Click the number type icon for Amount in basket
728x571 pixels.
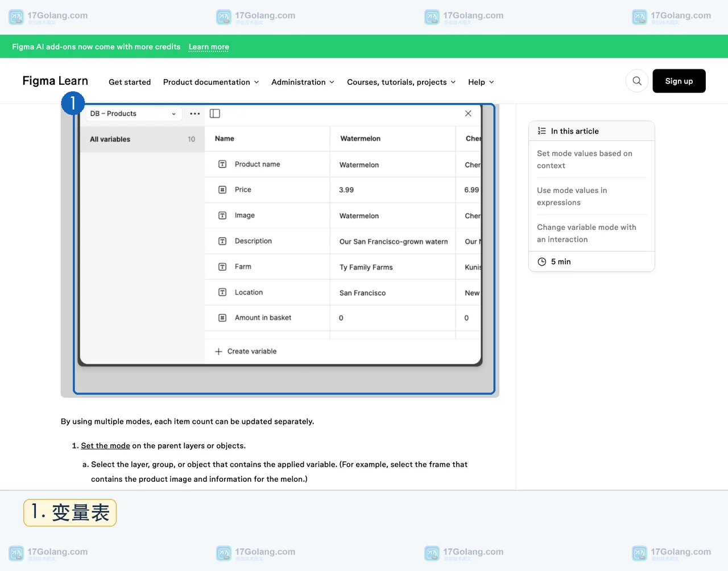(x=222, y=318)
